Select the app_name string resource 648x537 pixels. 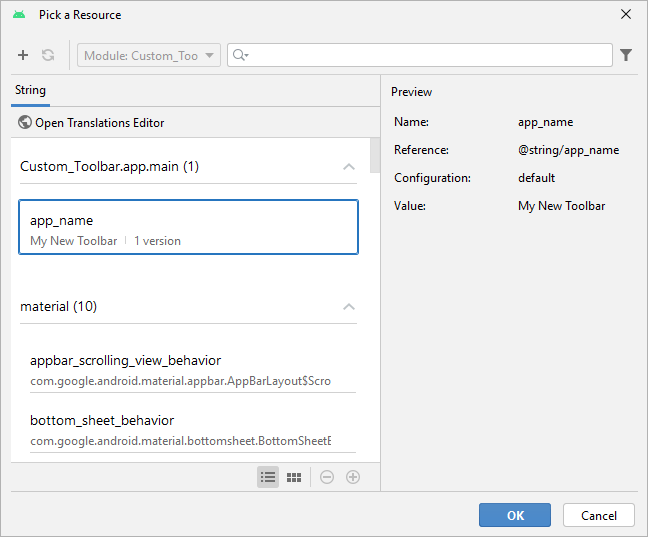click(x=188, y=228)
